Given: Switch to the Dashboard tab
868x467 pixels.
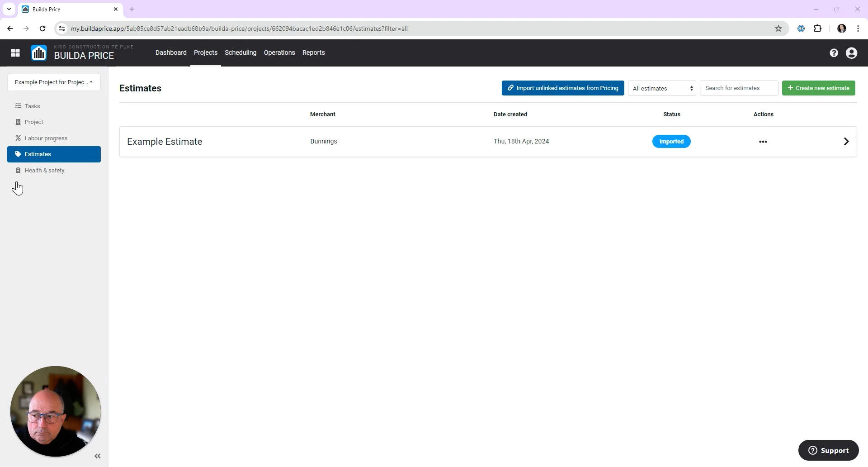Looking at the screenshot, I should pos(170,52).
